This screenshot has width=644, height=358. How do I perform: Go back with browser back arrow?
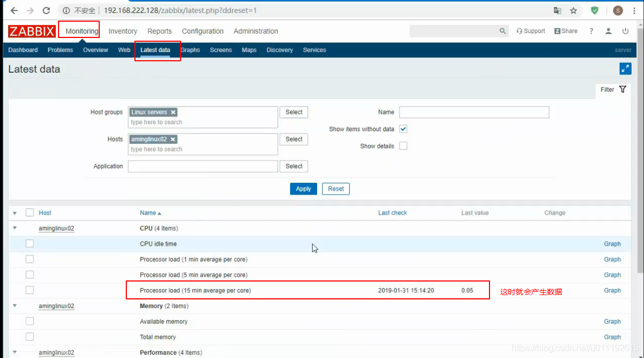tap(14, 11)
